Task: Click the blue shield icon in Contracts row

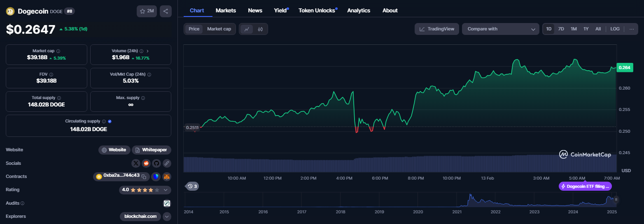Action: click(x=156, y=177)
